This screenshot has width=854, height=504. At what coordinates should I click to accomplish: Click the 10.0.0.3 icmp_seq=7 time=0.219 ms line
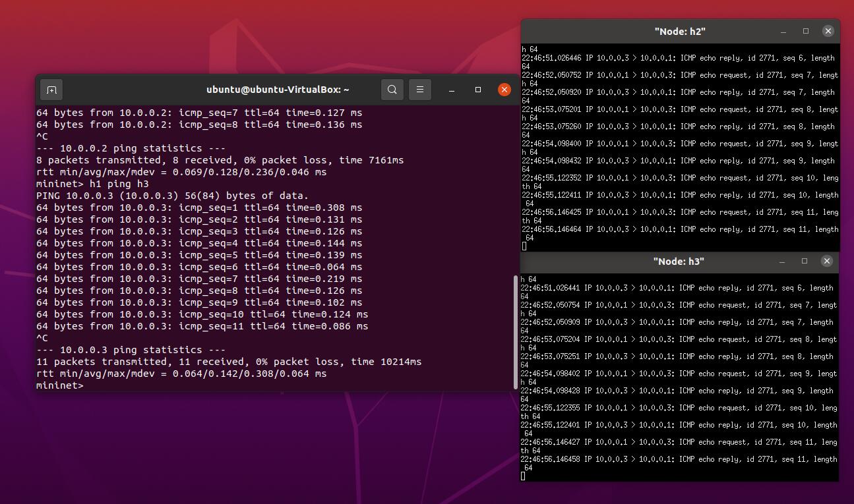pos(199,279)
